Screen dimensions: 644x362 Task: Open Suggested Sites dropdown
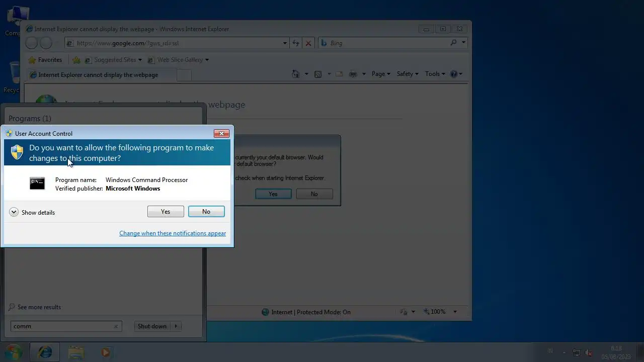(x=113, y=60)
